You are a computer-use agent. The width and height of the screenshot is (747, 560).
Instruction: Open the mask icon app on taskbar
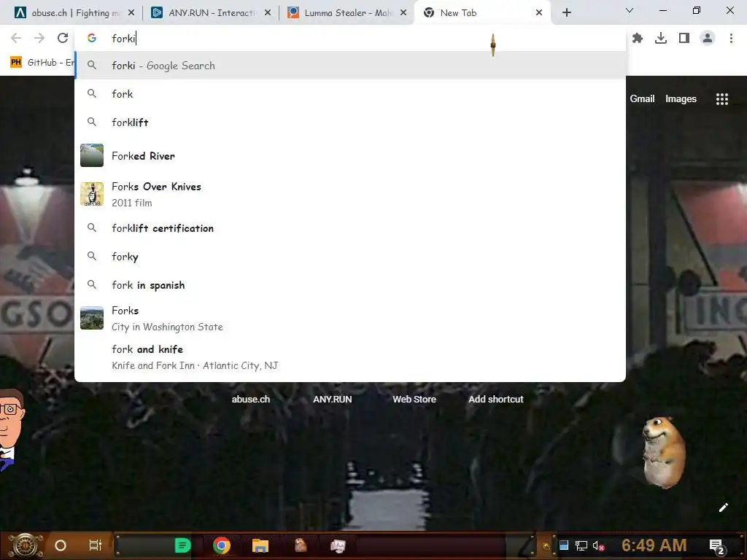click(338, 545)
